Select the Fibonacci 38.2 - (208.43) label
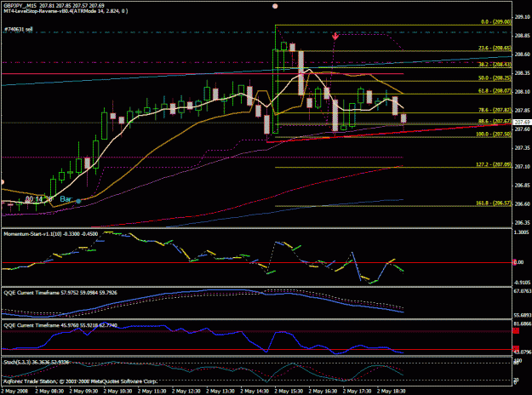532x395 pixels. tap(495, 65)
